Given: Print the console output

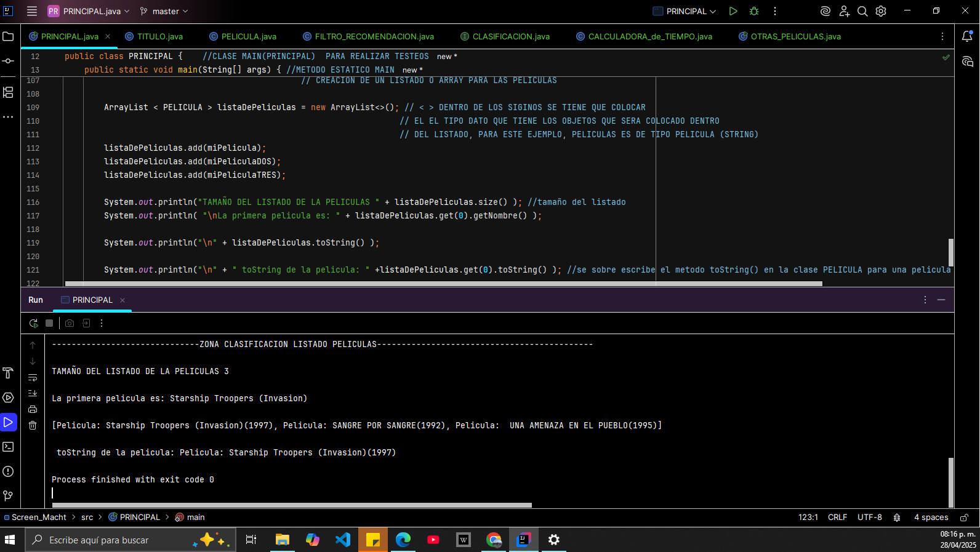Looking at the screenshot, I should point(33,409).
